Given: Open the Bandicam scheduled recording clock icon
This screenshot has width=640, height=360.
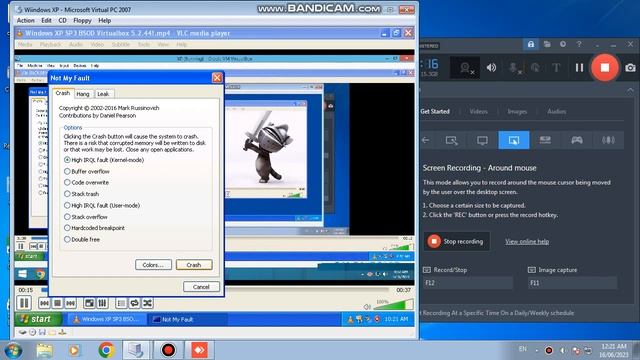Looking at the screenshot, I should point(563,44).
